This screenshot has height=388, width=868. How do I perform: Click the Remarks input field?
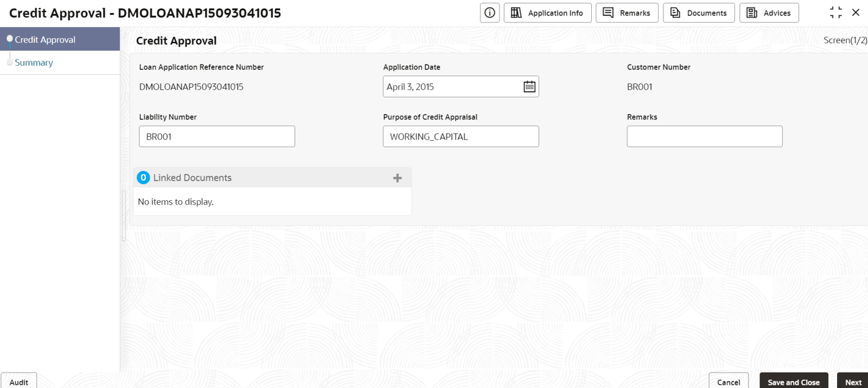705,136
